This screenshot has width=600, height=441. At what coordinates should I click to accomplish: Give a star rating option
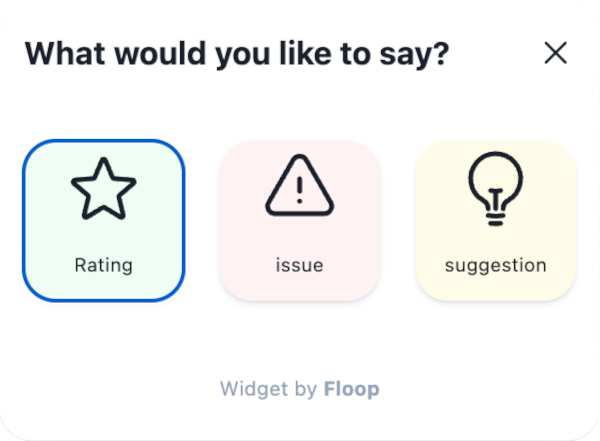pos(104,220)
